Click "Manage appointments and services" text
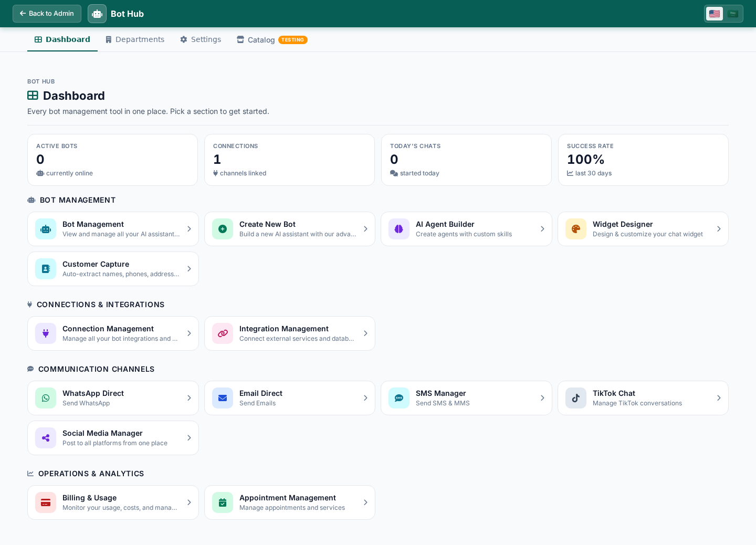Viewport: 756px width, 545px height. click(x=292, y=508)
